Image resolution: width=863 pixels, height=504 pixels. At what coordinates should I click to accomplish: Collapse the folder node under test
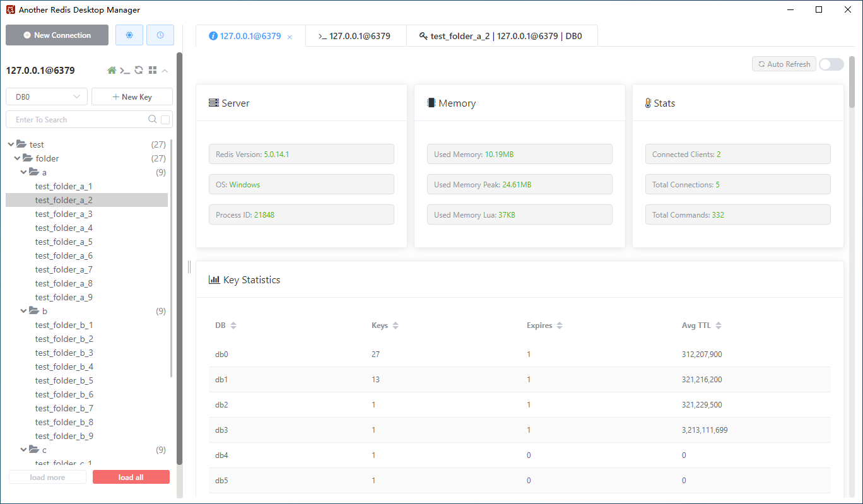coord(17,158)
